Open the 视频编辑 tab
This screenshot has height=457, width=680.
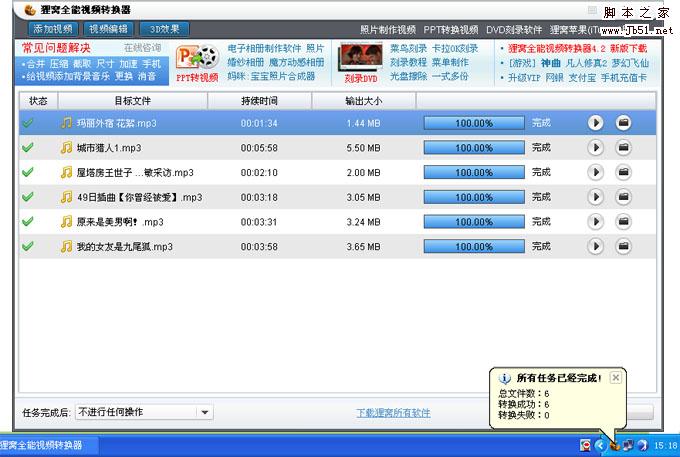pyautogui.click(x=108, y=29)
